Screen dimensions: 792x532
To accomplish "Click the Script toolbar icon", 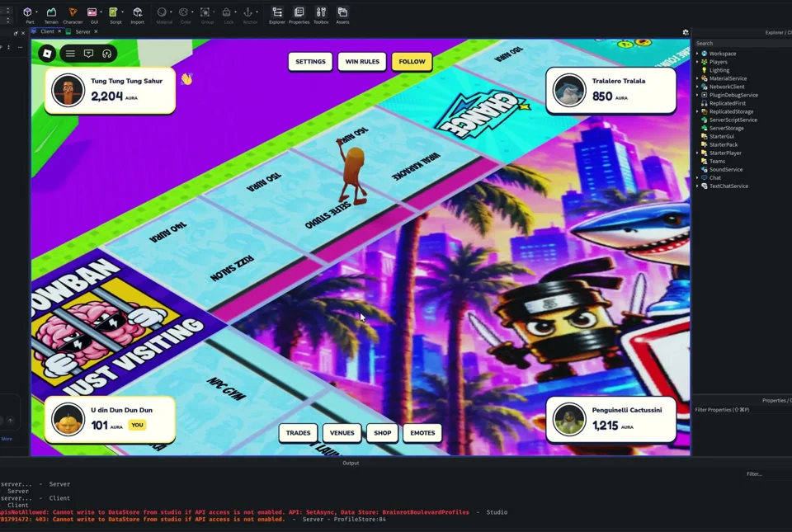I will [114, 12].
